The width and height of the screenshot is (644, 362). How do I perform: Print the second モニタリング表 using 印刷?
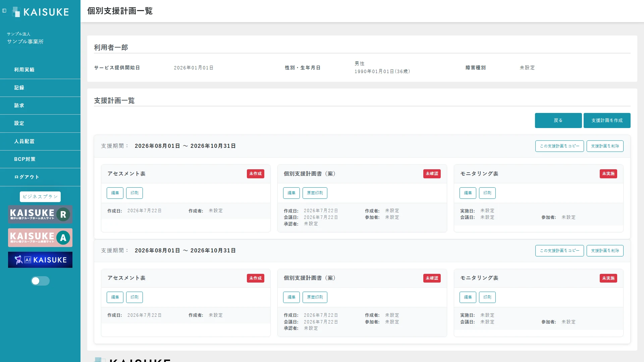[487, 297]
